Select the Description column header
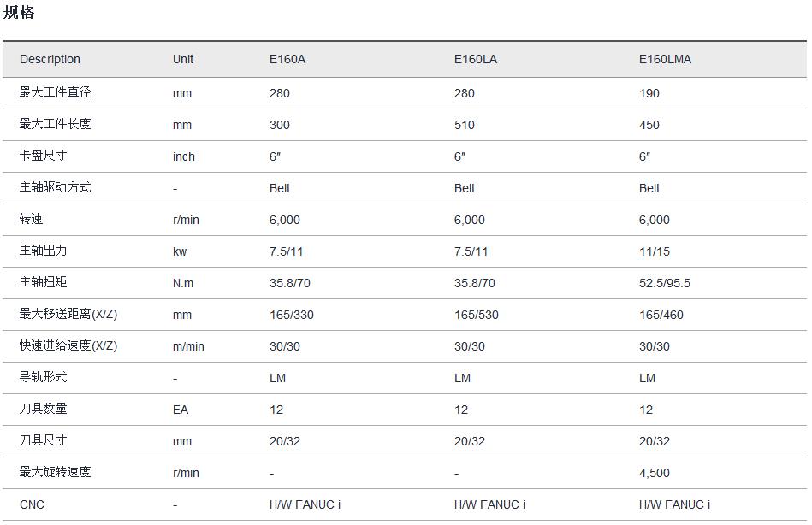The image size is (812, 525). [x=50, y=59]
